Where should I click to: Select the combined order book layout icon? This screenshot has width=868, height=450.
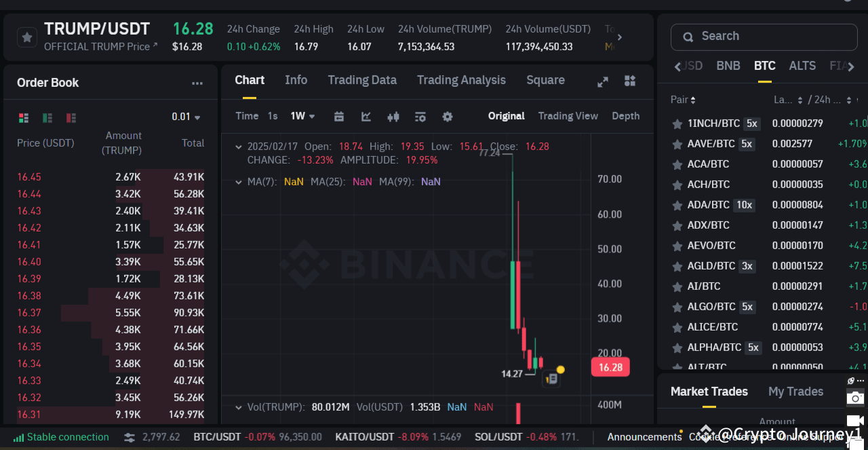[24, 117]
